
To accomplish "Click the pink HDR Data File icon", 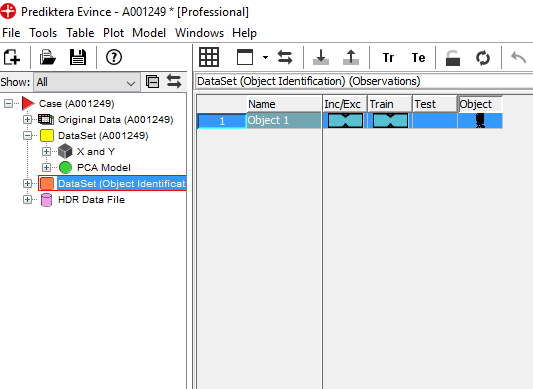I will tap(46, 200).
